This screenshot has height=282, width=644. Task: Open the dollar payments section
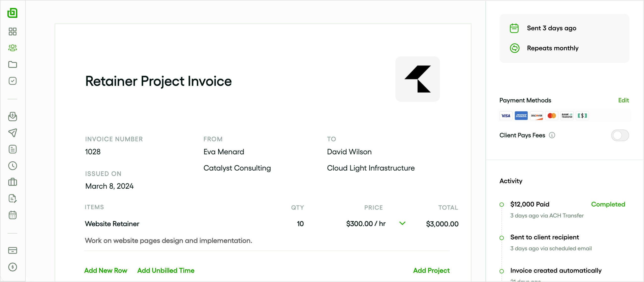13,267
